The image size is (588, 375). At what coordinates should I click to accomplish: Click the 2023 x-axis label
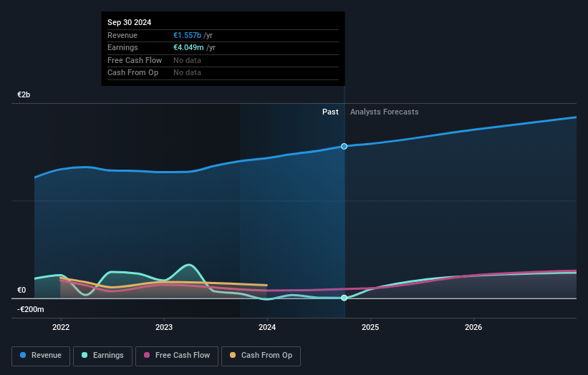pyautogui.click(x=164, y=327)
